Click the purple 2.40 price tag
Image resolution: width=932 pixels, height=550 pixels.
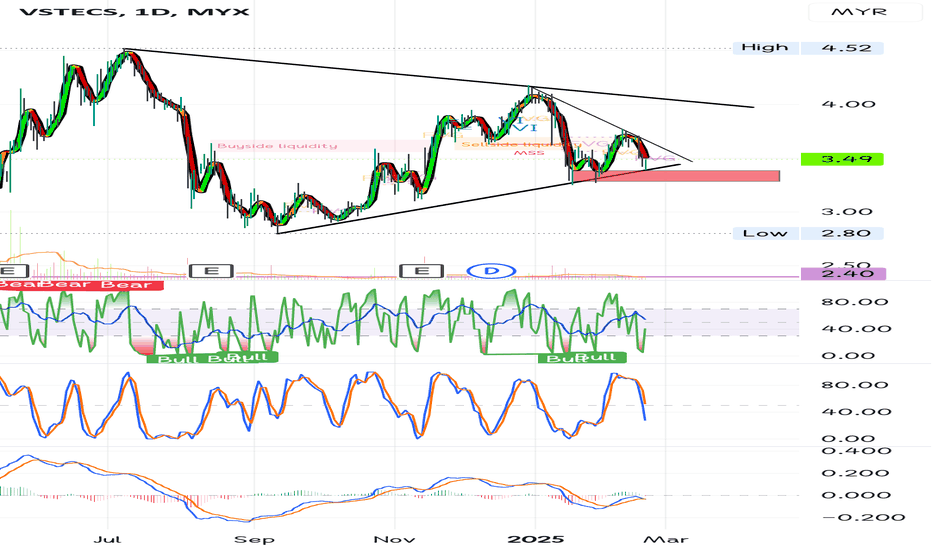(x=843, y=274)
